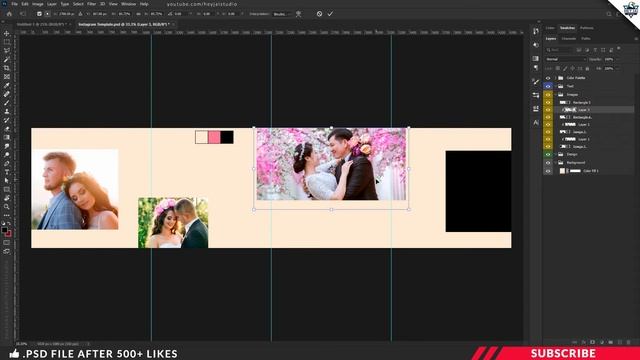640x360 pixels.
Task: Select the Move tool
Action: (7, 33)
